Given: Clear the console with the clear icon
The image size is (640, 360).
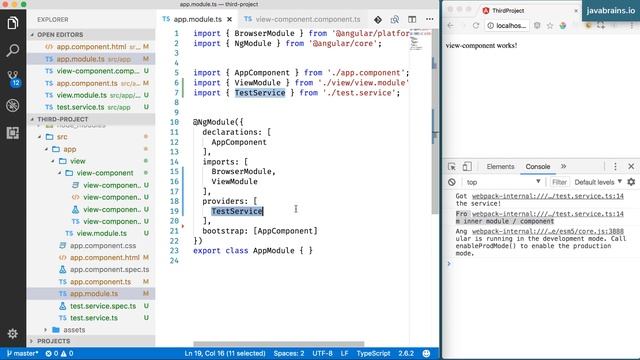Looking at the screenshot, I should tap(451, 182).
